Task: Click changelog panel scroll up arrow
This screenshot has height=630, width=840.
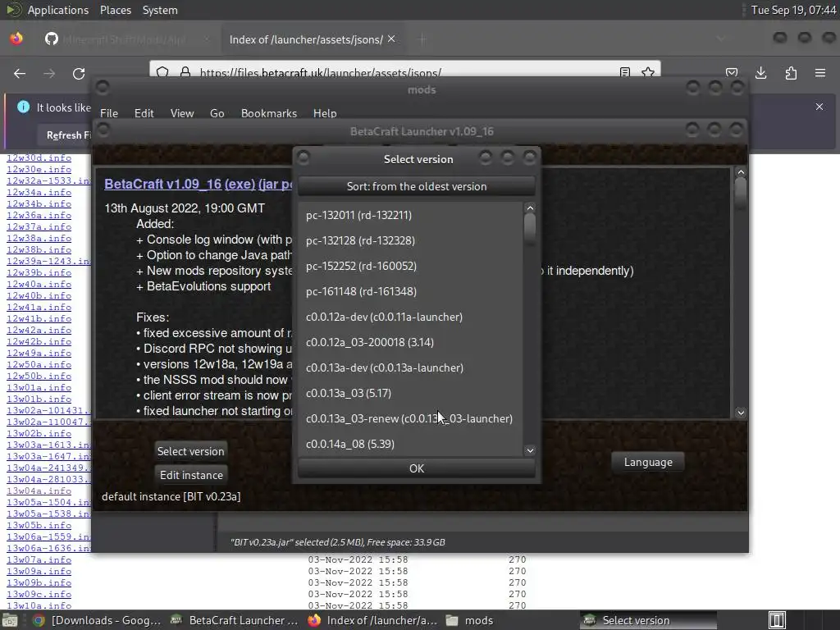Action: coord(741,172)
